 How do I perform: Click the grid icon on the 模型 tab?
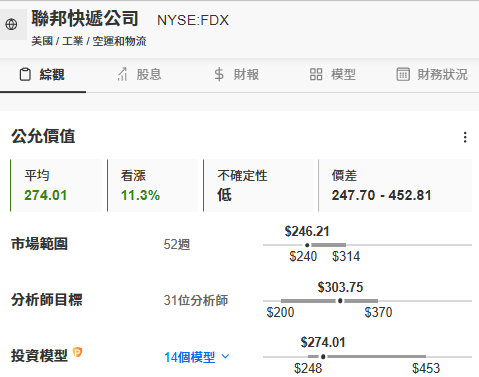(x=316, y=74)
